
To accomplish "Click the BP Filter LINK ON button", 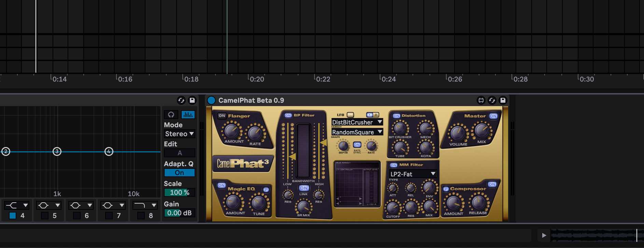I will pyautogui.click(x=304, y=188).
